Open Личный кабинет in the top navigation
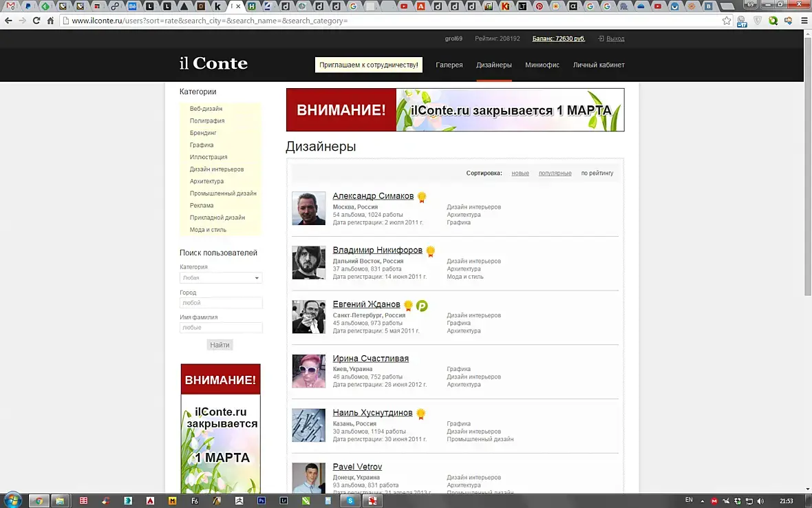Screen dimensions: 812x508 pyautogui.click(x=599, y=65)
